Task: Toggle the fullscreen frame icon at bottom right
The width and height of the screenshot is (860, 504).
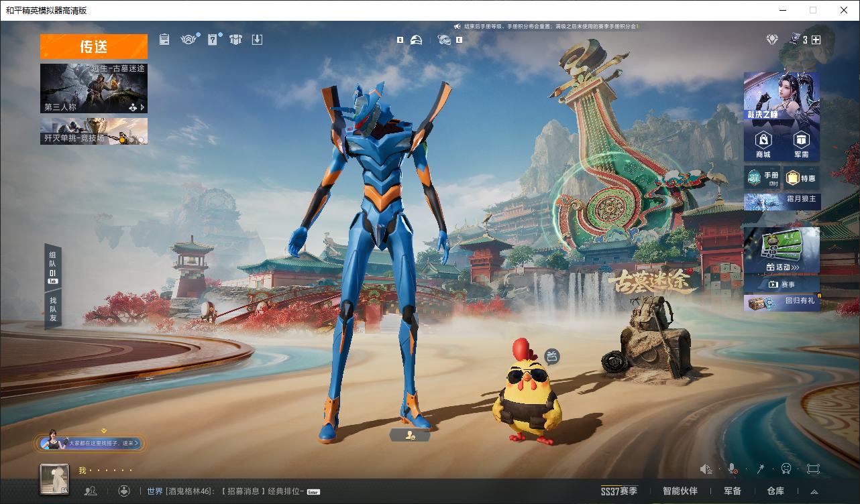Action: [813, 469]
